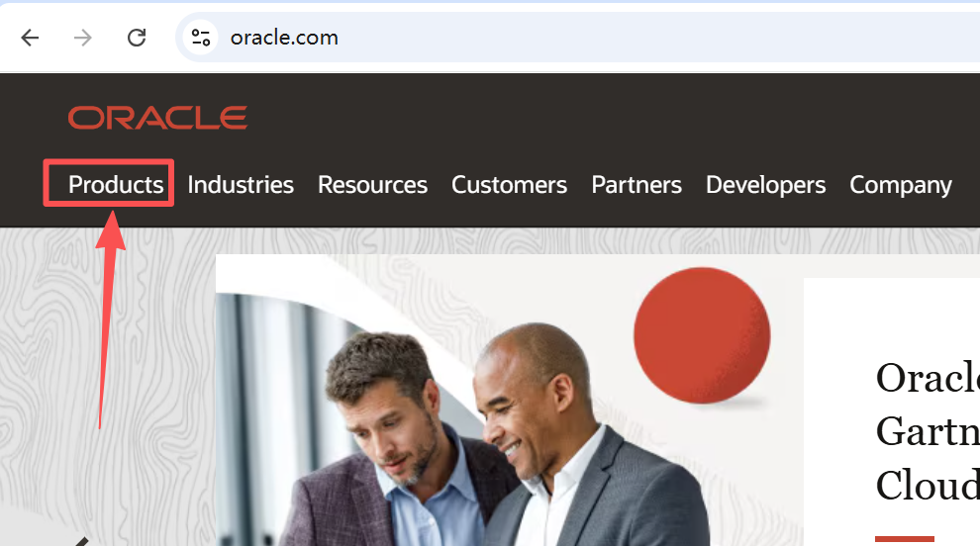Click the oracle.com address bar text
The height and width of the screenshot is (546, 980).
coord(284,38)
